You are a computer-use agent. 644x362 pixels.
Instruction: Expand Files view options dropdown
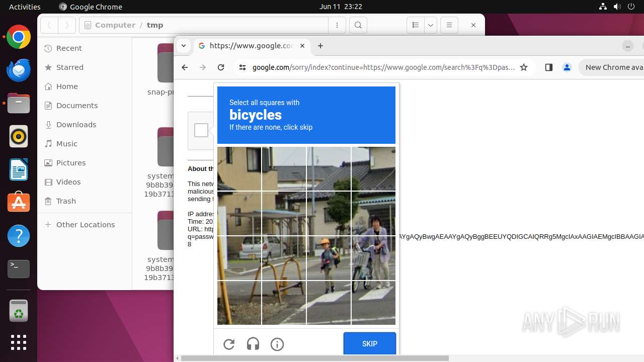point(431,25)
